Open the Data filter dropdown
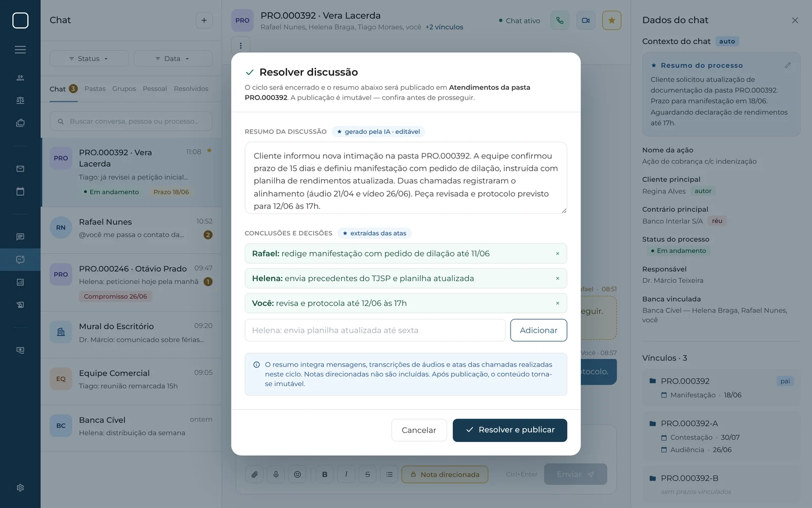 click(173, 58)
